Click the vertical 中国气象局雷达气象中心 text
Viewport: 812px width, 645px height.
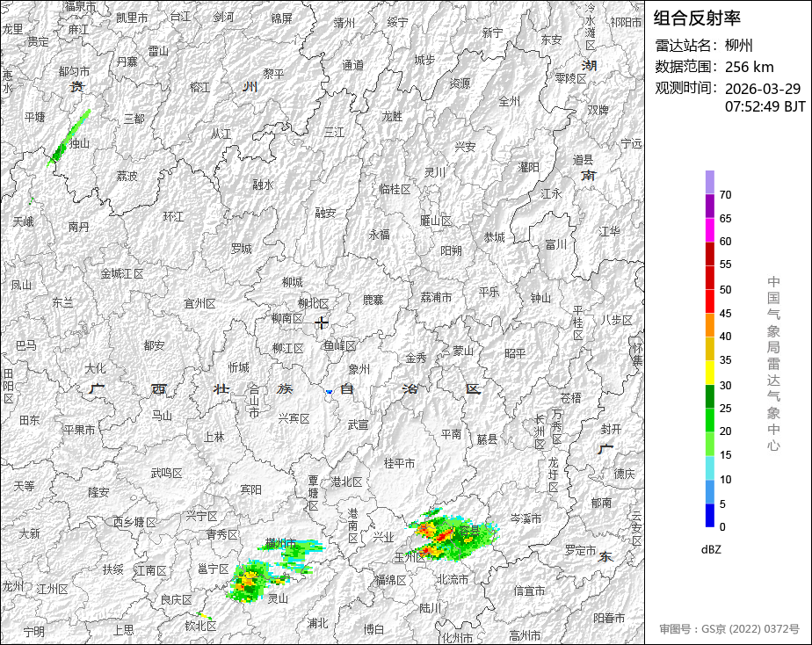(773, 364)
